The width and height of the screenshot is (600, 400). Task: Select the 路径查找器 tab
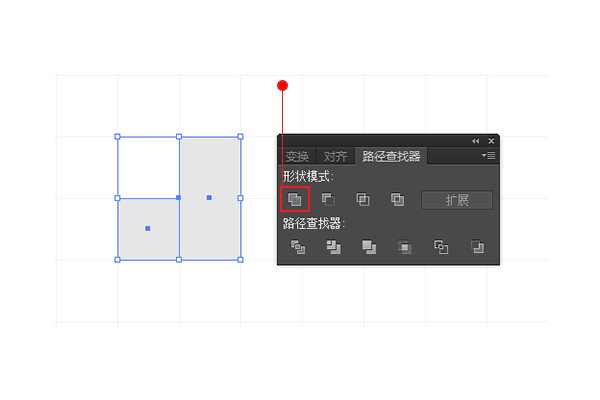pyautogui.click(x=391, y=156)
